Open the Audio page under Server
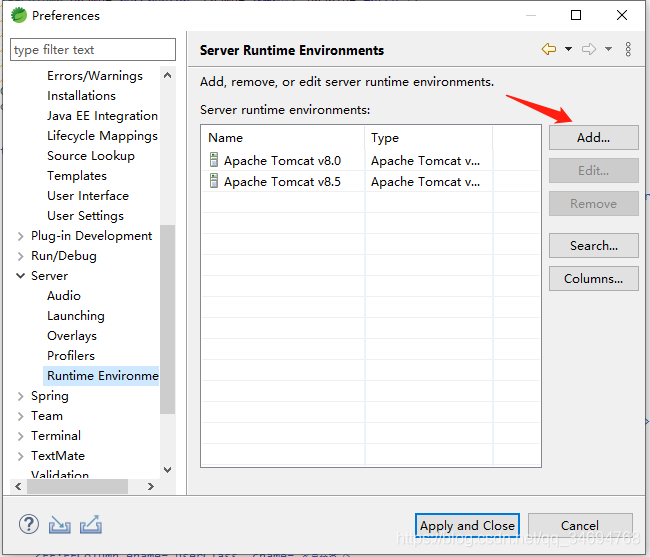Screen dimensions: 650x557 pyautogui.click(x=64, y=296)
